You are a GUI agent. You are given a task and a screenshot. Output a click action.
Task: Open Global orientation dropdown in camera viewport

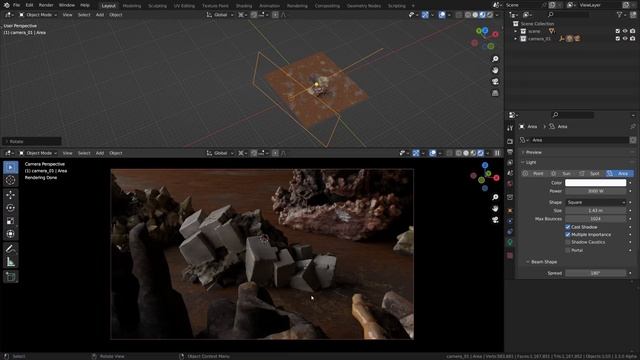pos(220,153)
